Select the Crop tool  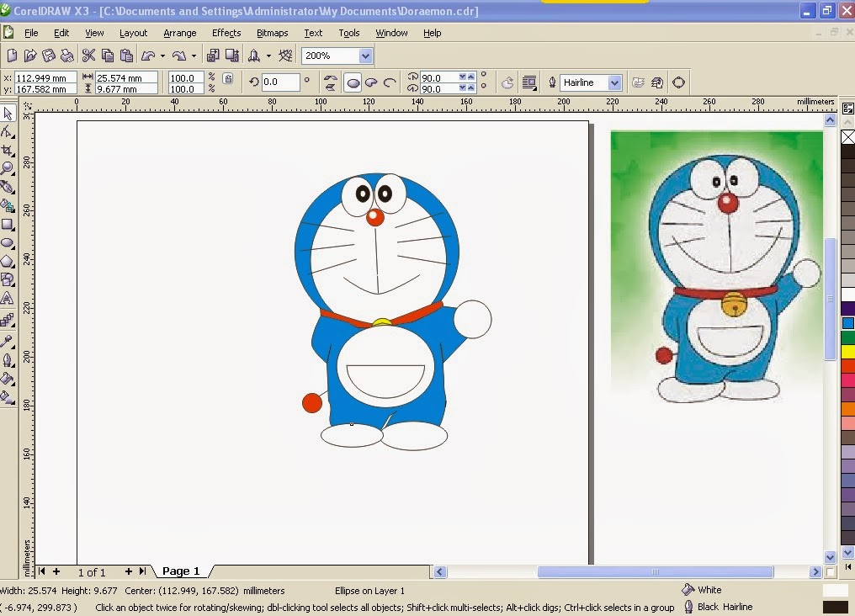click(x=8, y=151)
